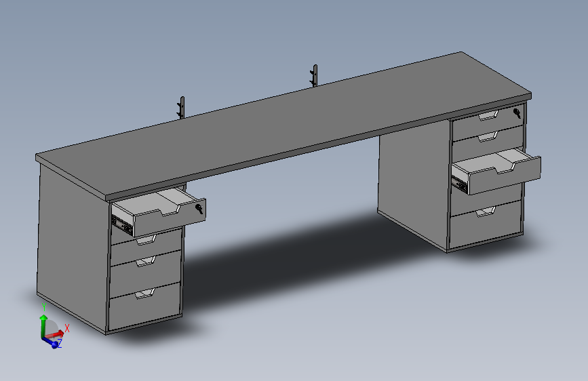Click the key on the left open drawer
Viewport: 588px width, 381px height.
coord(199,209)
